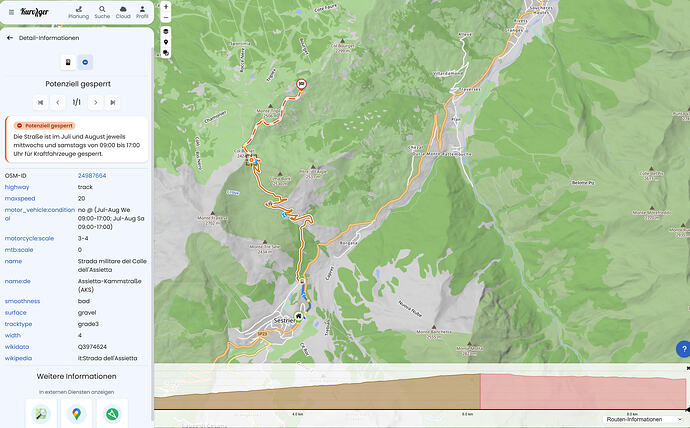The width and height of the screenshot is (690, 428).
Task: Go to previous restriction entry
Action: click(x=58, y=102)
